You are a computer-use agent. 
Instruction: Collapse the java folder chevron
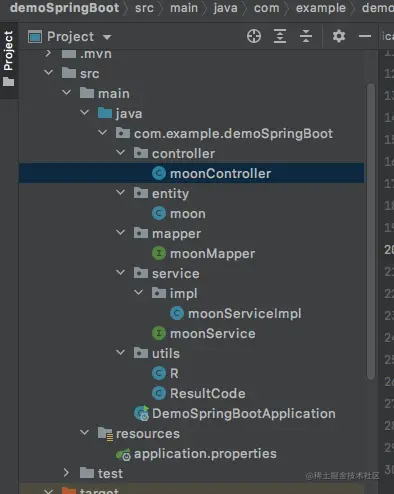click(85, 112)
